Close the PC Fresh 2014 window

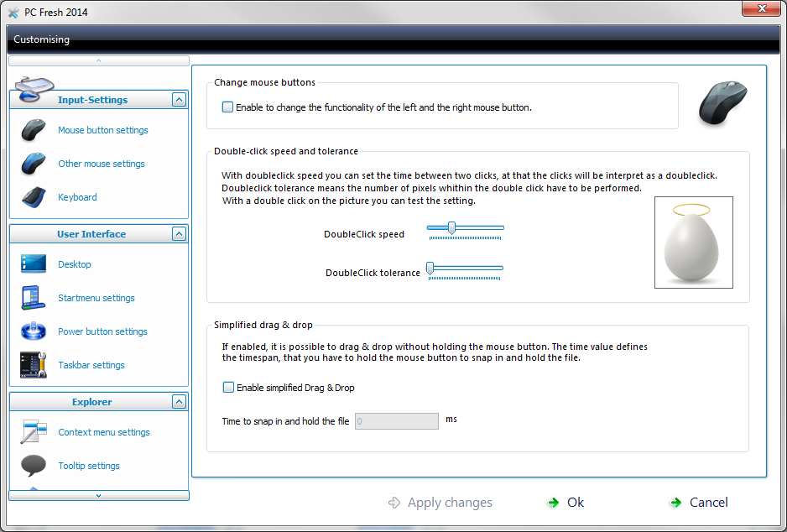(761, 8)
